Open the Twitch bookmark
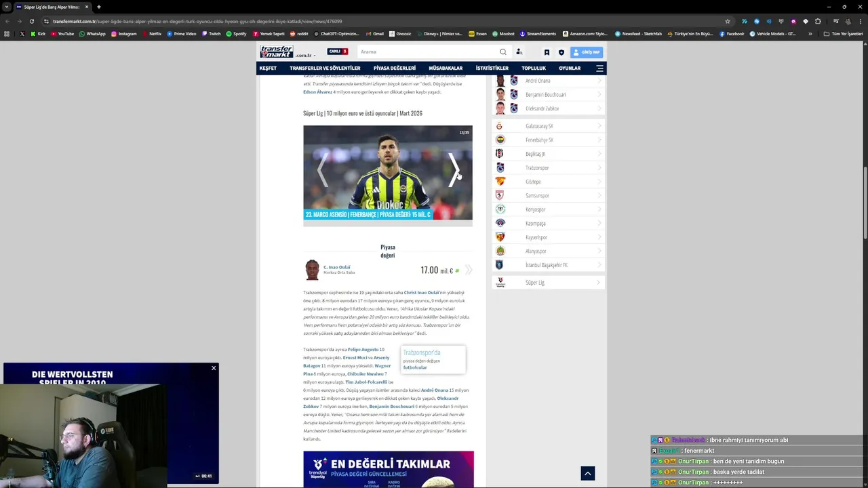This screenshot has width=868, height=488. pyautogui.click(x=211, y=34)
